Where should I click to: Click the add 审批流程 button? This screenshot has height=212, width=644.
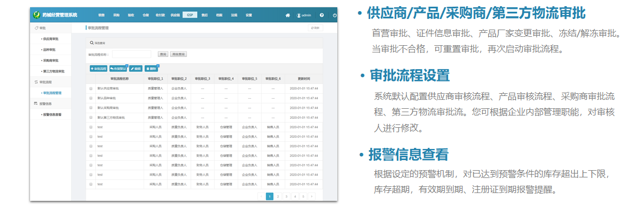click(x=99, y=68)
